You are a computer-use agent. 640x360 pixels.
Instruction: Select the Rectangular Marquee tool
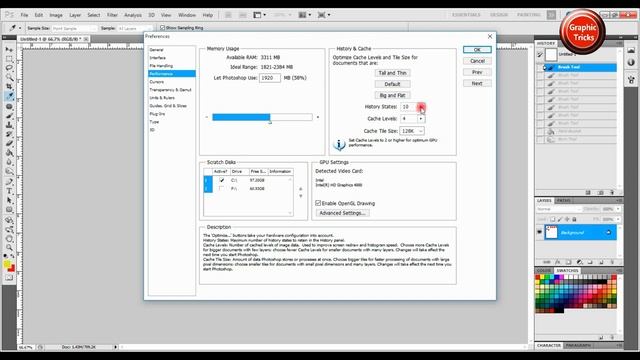coord(9,59)
